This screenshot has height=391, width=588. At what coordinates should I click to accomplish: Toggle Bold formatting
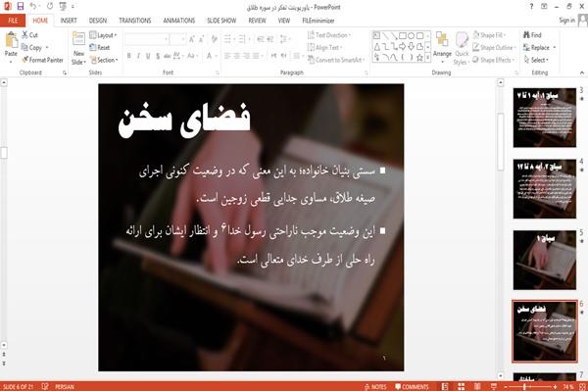pos(129,56)
